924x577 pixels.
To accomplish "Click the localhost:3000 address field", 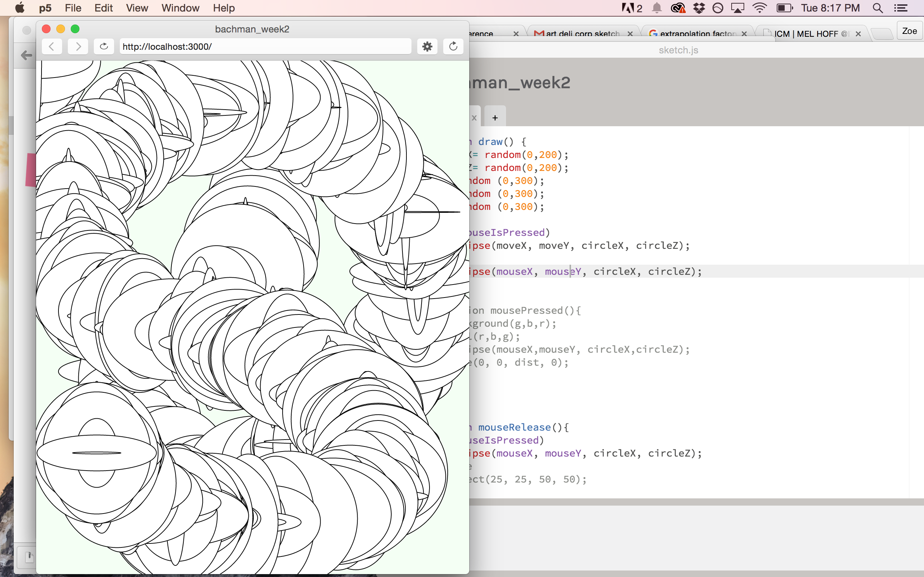I will [265, 47].
